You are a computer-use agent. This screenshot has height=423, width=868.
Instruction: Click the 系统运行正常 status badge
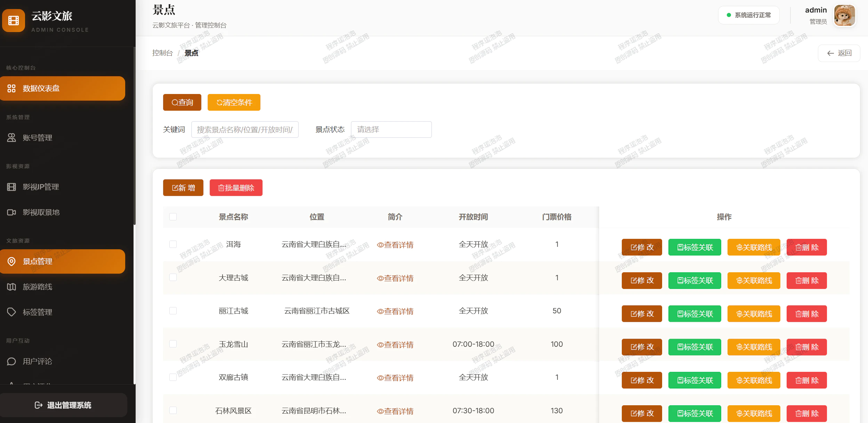pos(749,15)
